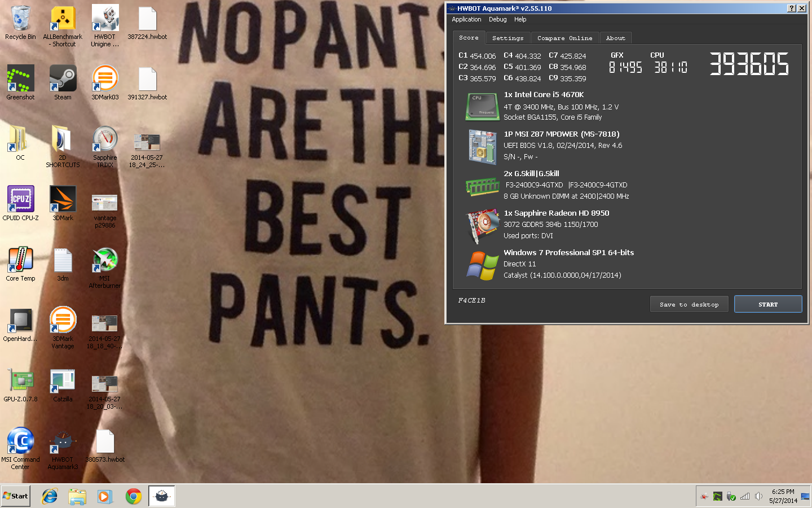Image resolution: width=812 pixels, height=508 pixels.
Task: Click the Aquamark help question-mark button
Action: coord(791,8)
